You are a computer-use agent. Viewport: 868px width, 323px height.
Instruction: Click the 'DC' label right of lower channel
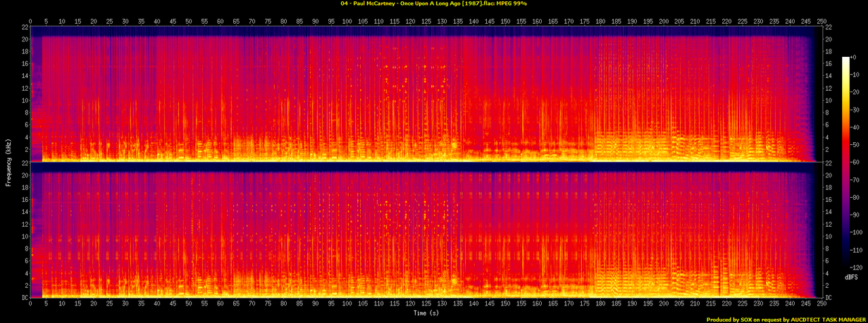click(827, 298)
